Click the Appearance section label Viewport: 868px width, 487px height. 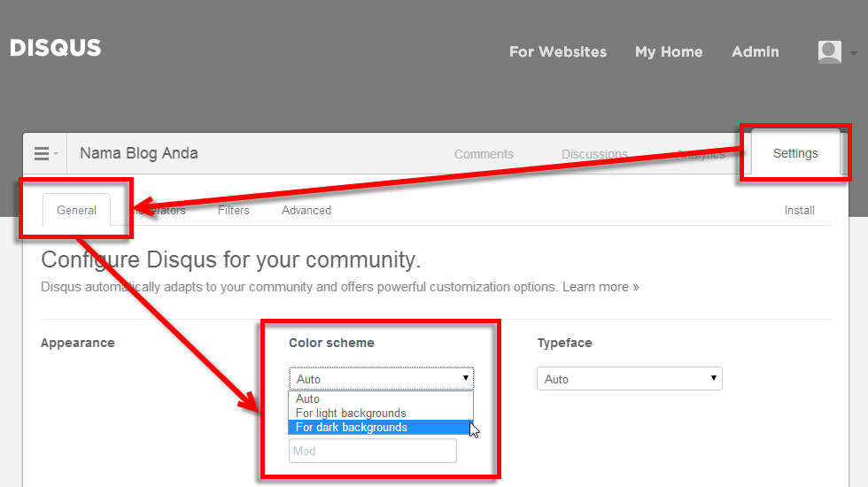(x=78, y=344)
